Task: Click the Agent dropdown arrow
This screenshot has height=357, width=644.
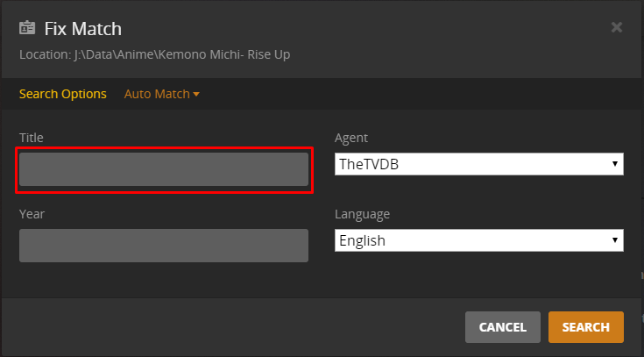Action: click(615, 164)
